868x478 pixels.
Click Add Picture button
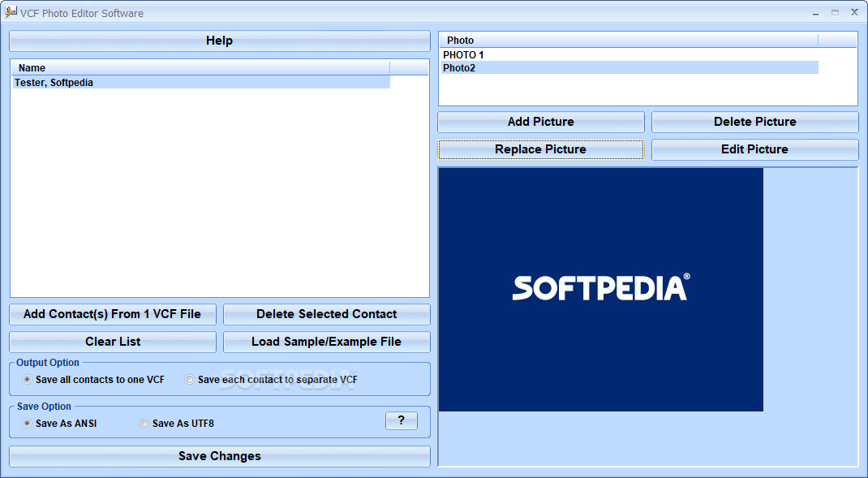point(541,122)
